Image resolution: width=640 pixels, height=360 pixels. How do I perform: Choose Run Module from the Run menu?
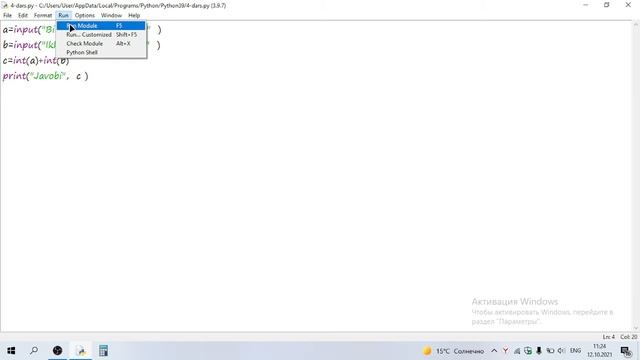[x=101, y=26]
